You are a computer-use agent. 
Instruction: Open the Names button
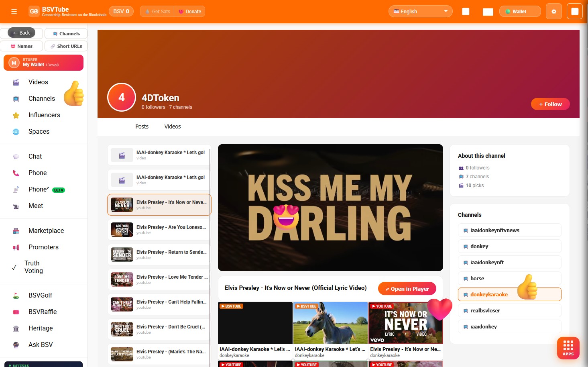pyautogui.click(x=21, y=46)
